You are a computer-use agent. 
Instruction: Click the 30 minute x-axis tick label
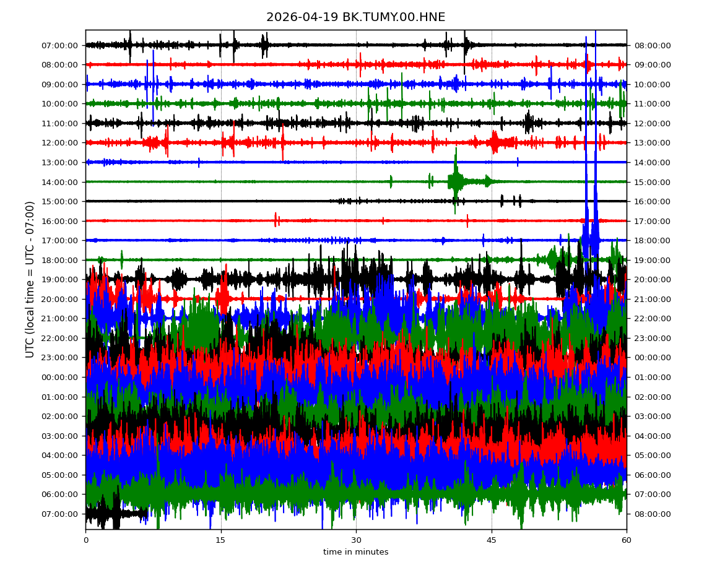coord(356,540)
